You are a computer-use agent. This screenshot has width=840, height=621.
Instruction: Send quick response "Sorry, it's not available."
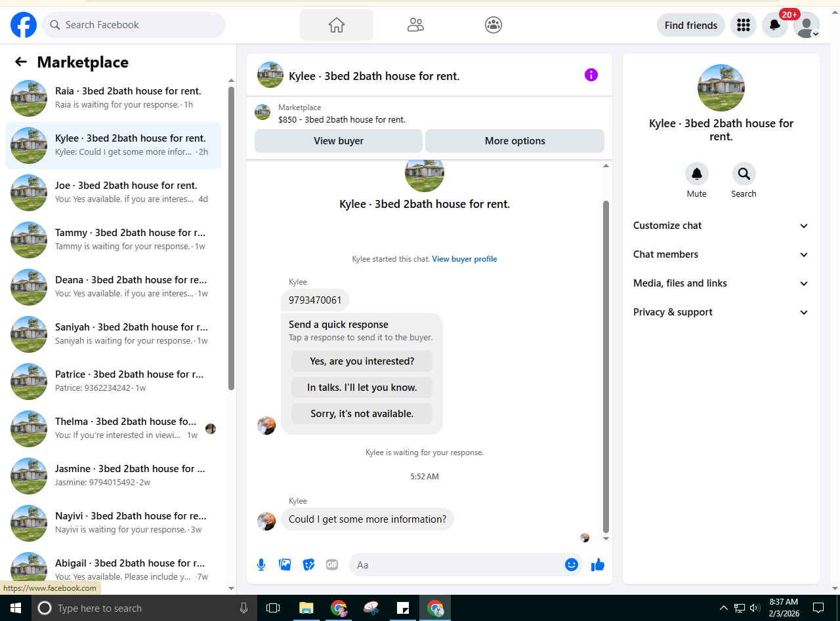pos(362,414)
